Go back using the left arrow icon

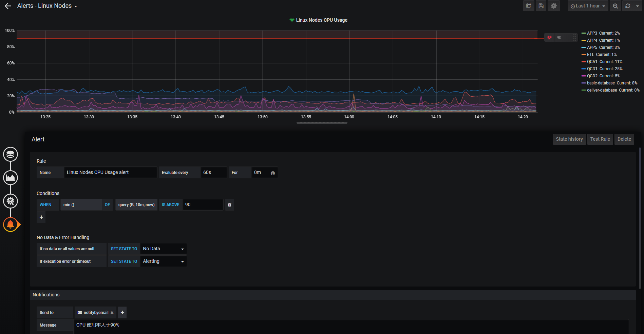pyautogui.click(x=8, y=6)
